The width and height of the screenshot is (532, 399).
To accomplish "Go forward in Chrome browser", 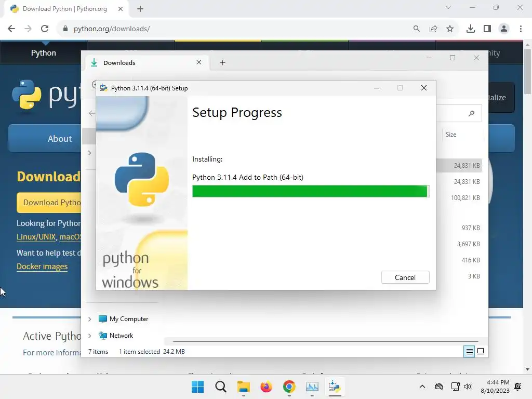I will [x=28, y=29].
